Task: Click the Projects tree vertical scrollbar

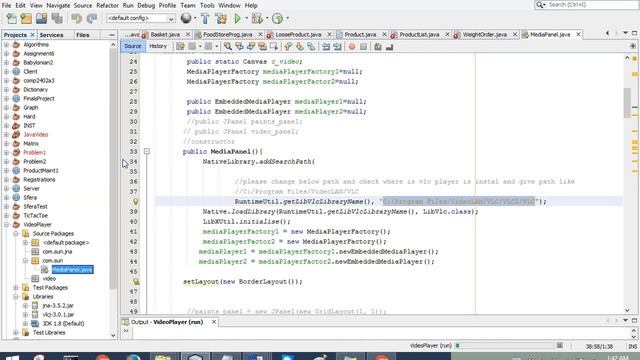Action: (x=113, y=168)
